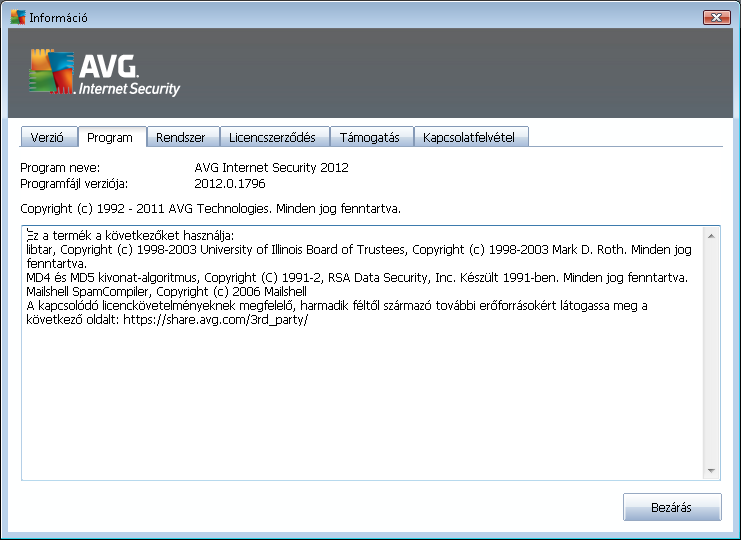Show the Licencszerződés tab
Viewport: 741px width, 540px height.
point(275,137)
